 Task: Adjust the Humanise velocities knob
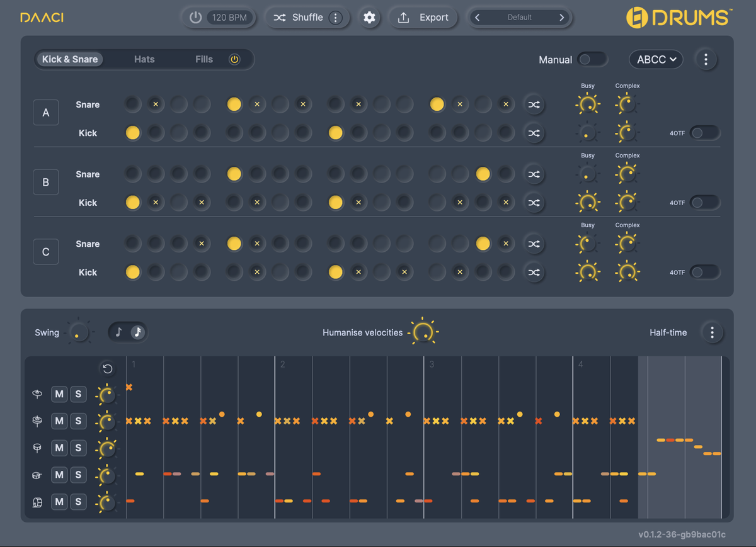tap(423, 331)
